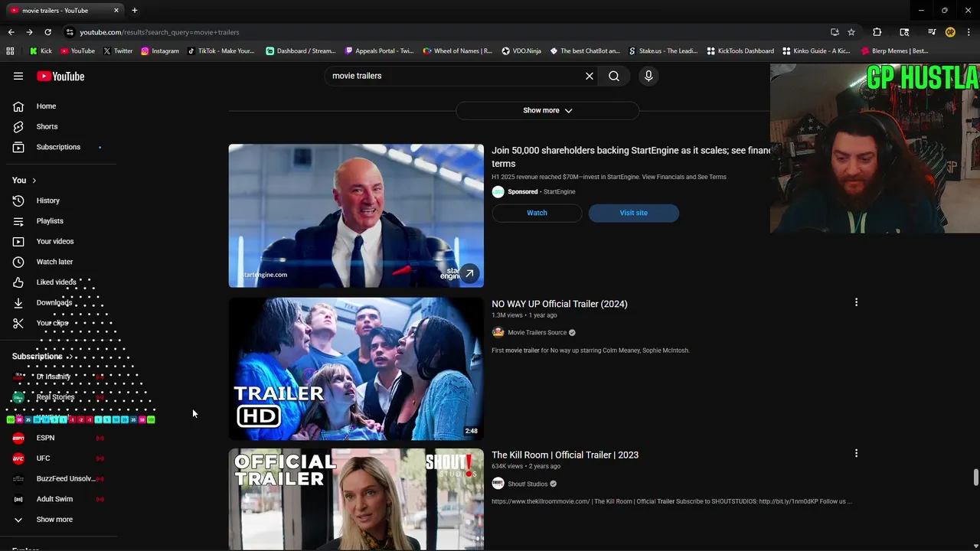Open the TikTok bookmark

pyautogui.click(x=220, y=51)
